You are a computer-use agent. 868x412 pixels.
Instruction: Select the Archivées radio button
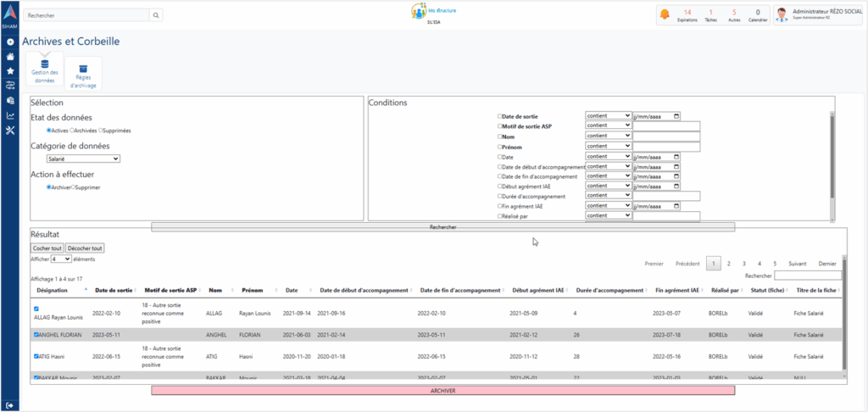coord(72,131)
